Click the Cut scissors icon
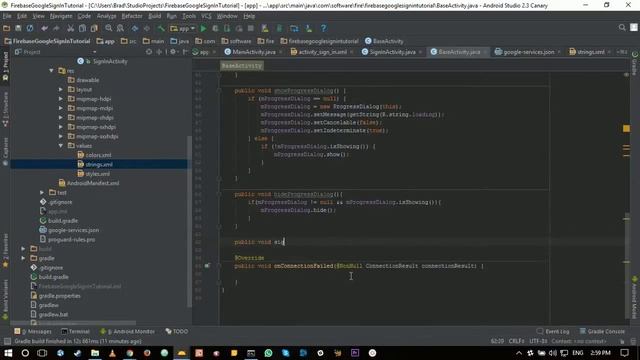 [x=70, y=28]
